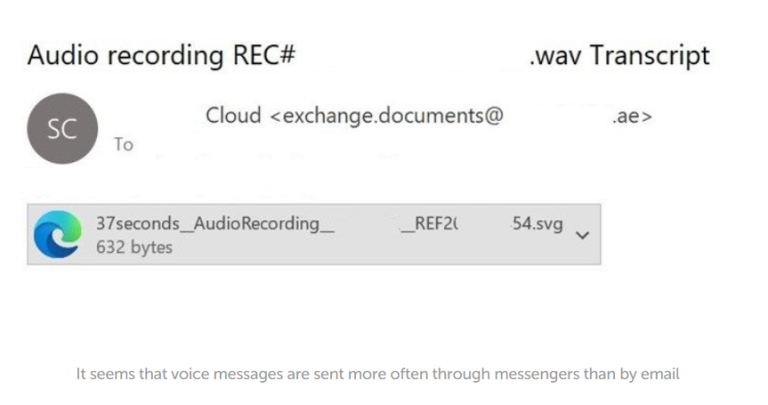Click the 'Cloud' sender display name
The height and width of the screenshot is (405, 768).
233,116
